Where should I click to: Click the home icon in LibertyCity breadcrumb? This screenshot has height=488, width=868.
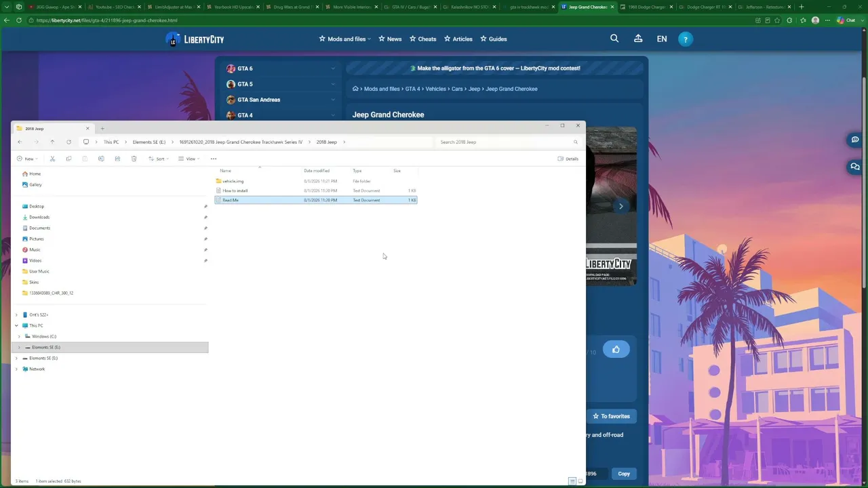(x=355, y=89)
